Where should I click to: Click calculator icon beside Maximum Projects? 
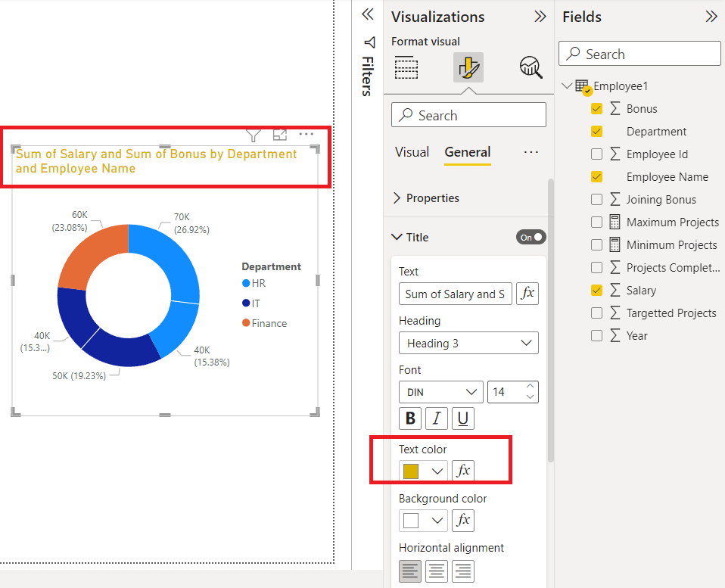coord(615,222)
